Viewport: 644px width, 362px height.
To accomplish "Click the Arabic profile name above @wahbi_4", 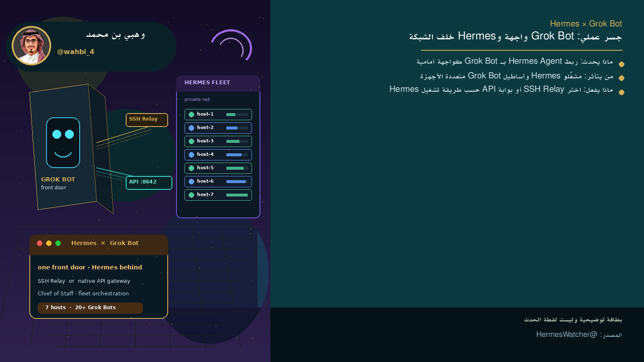I will (116, 35).
